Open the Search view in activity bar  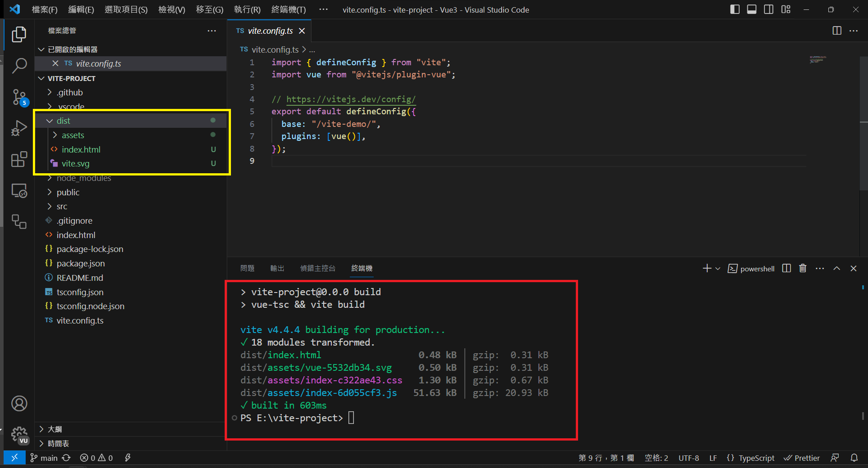click(19, 66)
